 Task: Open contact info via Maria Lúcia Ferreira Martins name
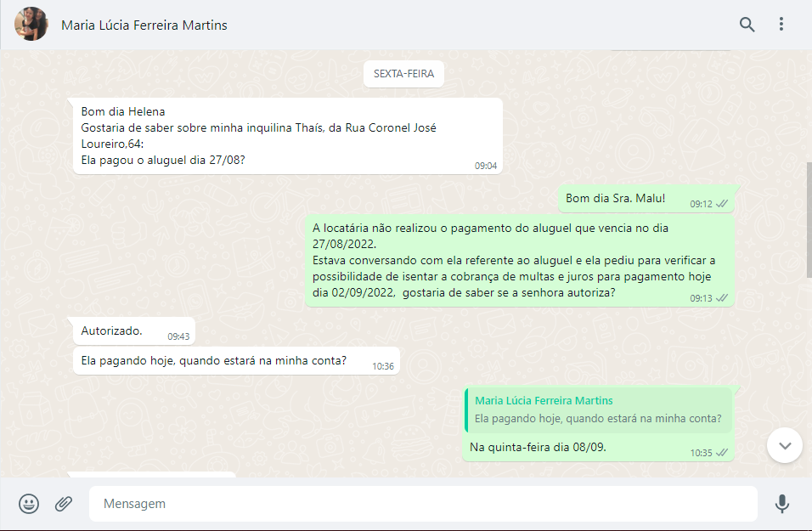coord(144,25)
